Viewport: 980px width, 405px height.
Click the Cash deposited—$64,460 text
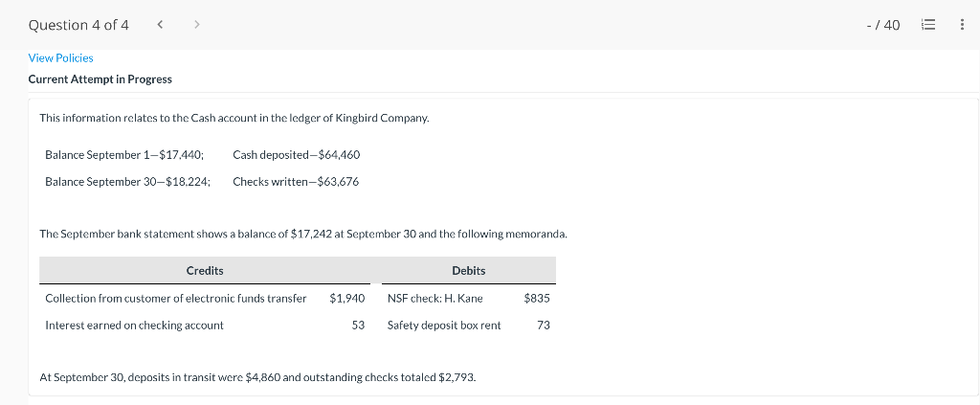click(296, 155)
